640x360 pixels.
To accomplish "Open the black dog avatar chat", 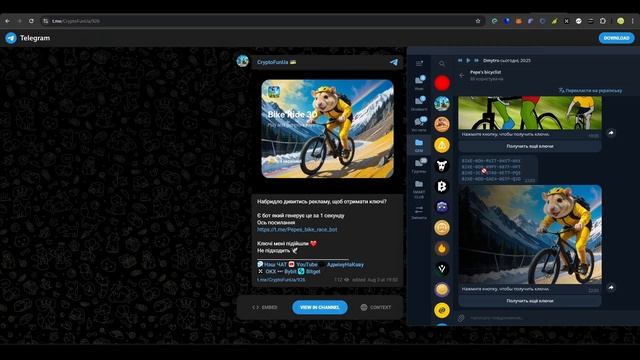I will coord(442,166).
